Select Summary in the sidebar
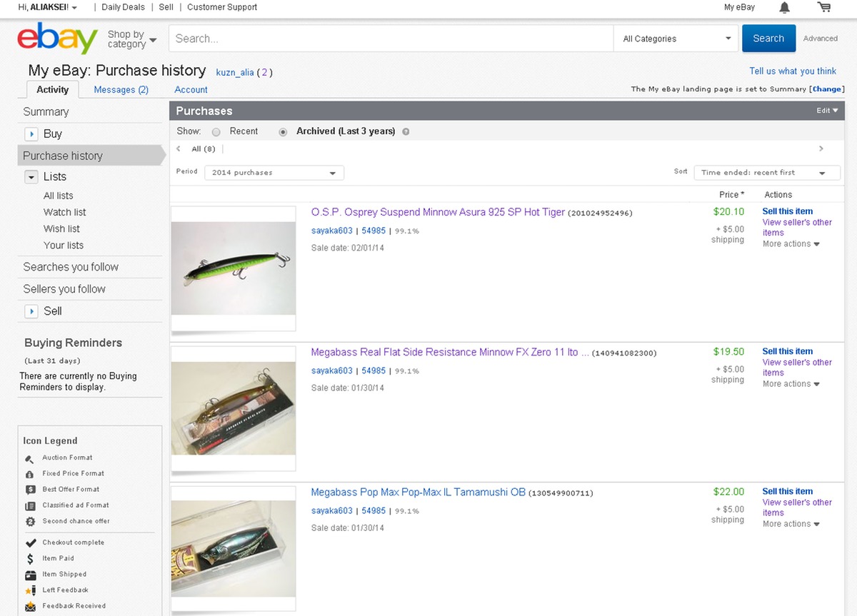The height and width of the screenshot is (616, 857). 46,112
